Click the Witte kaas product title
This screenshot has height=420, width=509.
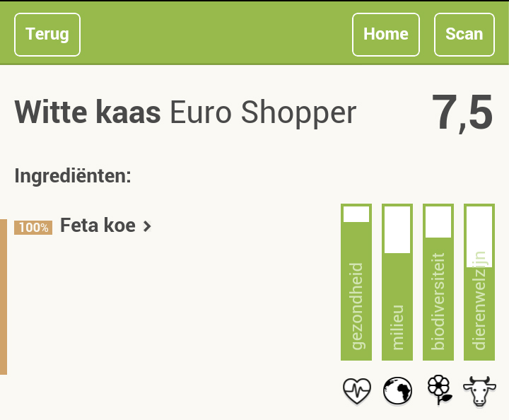(88, 112)
